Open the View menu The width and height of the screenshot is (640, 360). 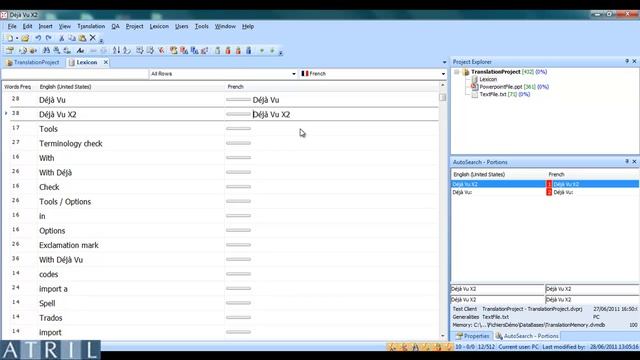click(64, 26)
